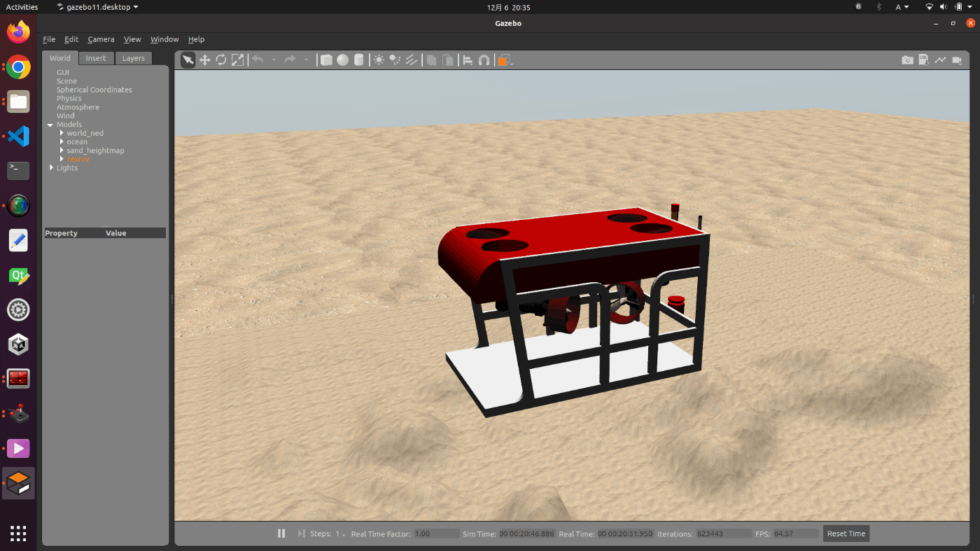
Task: Add a point light to the world
Action: pyautogui.click(x=378, y=60)
